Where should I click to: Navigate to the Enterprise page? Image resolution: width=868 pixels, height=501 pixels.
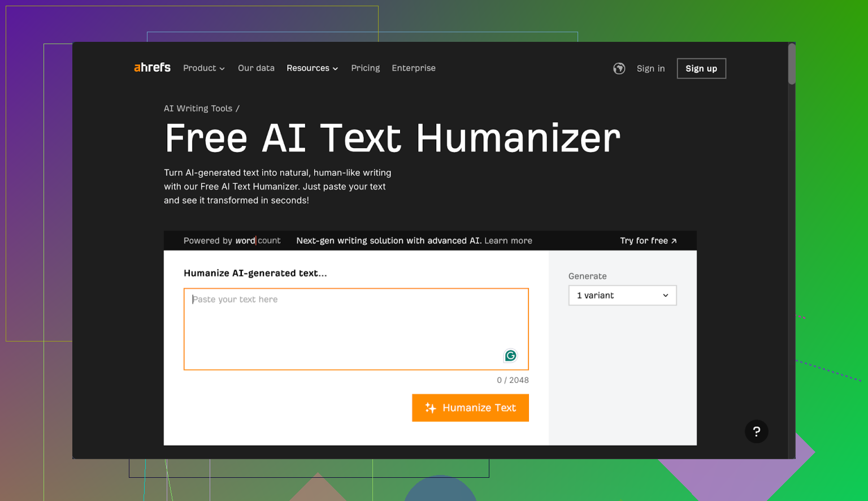pos(414,68)
